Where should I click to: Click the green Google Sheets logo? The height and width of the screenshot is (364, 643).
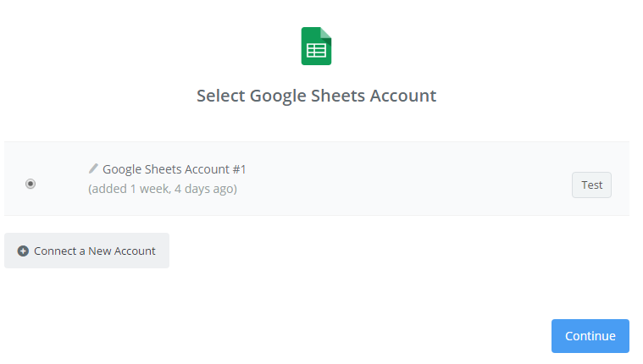[316, 46]
